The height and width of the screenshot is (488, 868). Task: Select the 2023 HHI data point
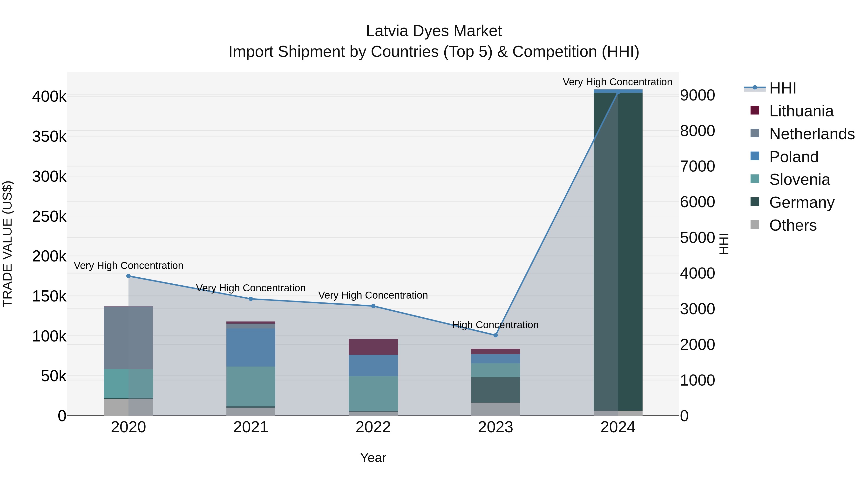495,335
